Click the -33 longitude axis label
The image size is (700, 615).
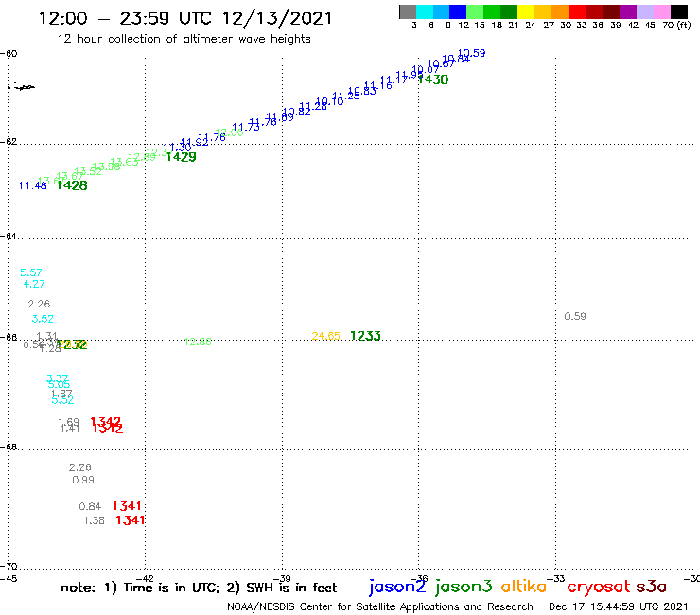(556, 579)
